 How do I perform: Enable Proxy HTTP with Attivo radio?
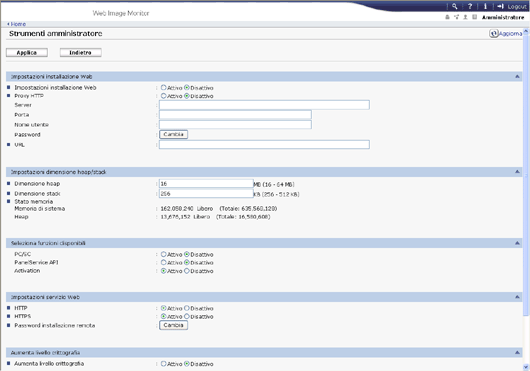(x=164, y=96)
